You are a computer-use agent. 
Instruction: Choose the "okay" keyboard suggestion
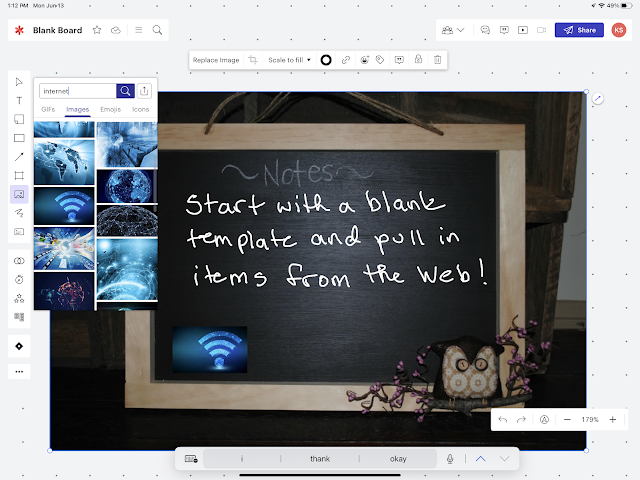click(398, 459)
